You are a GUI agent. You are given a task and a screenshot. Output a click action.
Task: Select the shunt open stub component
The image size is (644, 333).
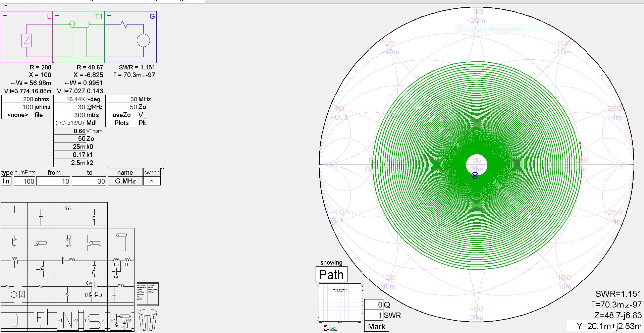(x=41, y=240)
